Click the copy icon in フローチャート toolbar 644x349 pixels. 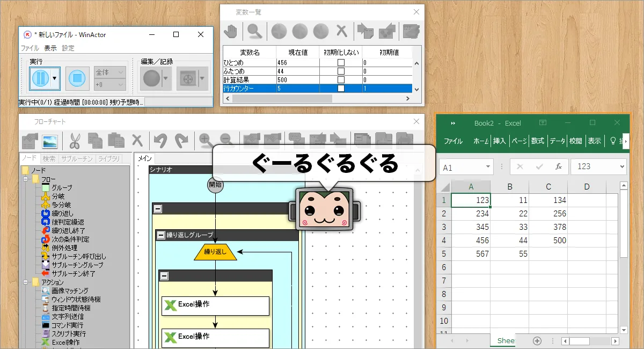click(x=95, y=141)
